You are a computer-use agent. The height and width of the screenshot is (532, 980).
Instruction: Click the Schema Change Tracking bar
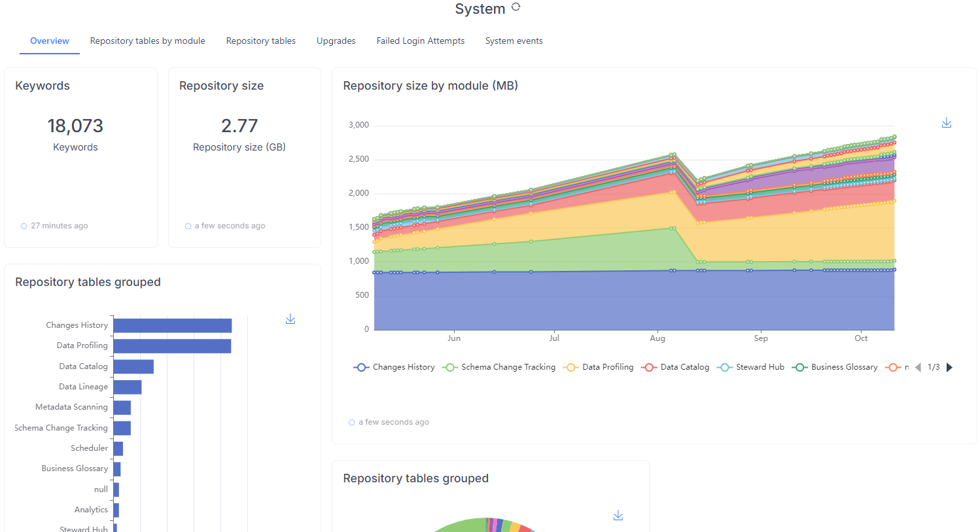122,428
